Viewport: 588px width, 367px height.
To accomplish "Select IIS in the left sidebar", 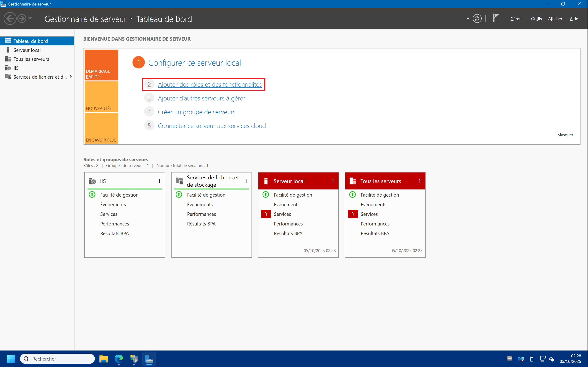I will (x=16, y=68).
